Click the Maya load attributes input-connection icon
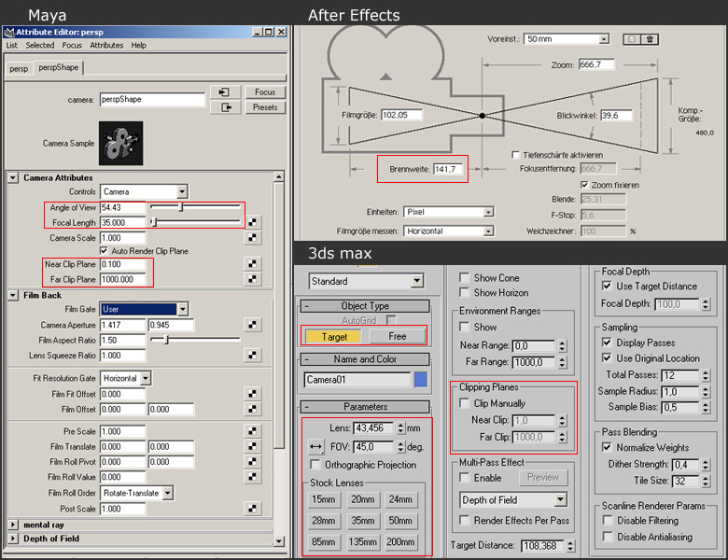Viewport: 728px width, 560px height. [225, 92]
